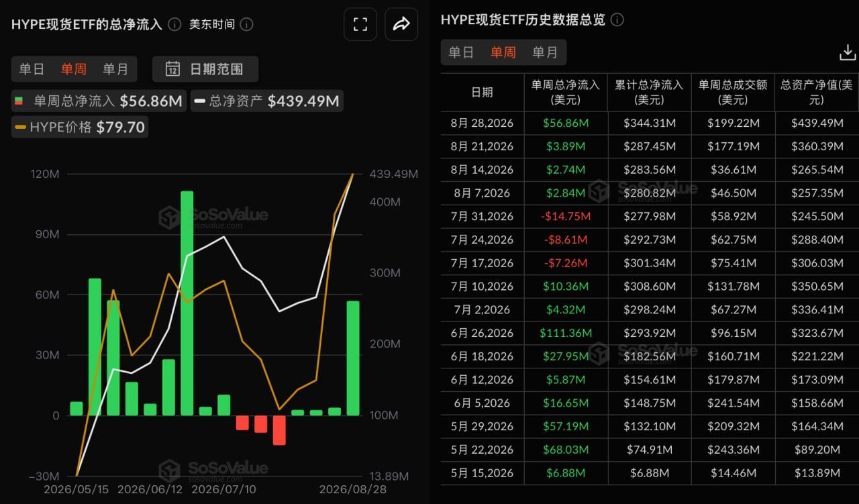Click the $111.36M weekly inflow cell
Screen dimensions: 859x504
coord(565,333)
